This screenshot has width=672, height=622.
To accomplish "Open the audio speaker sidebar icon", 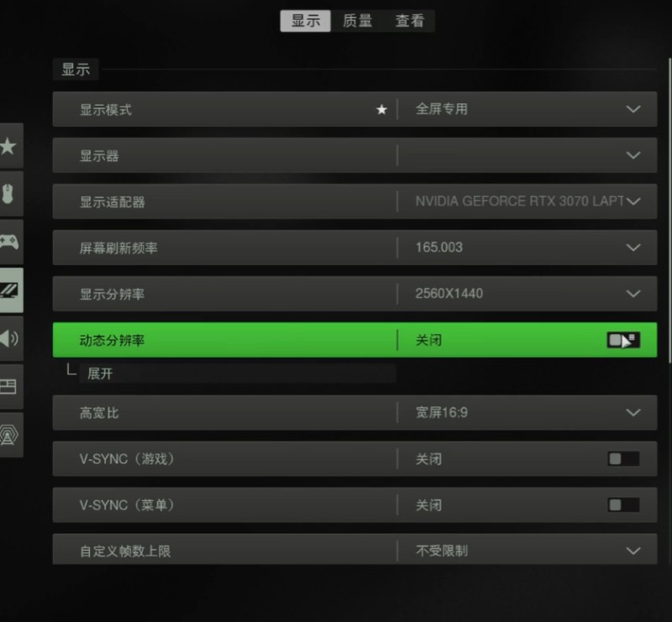I will point(10,338).
